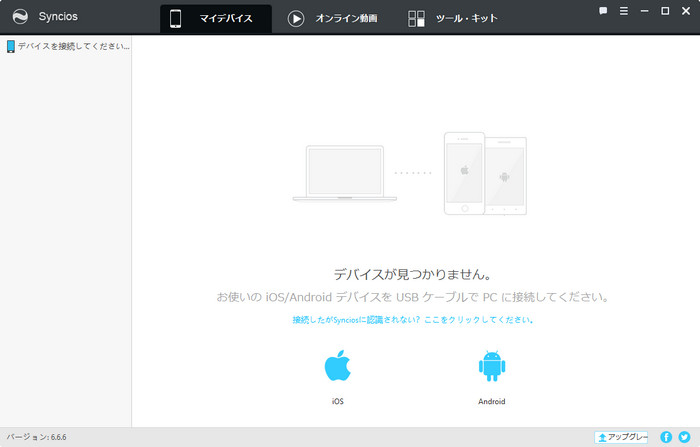700x447 pixels.
Task: Open the マイデバイス tab
Action: pos(216,18)
